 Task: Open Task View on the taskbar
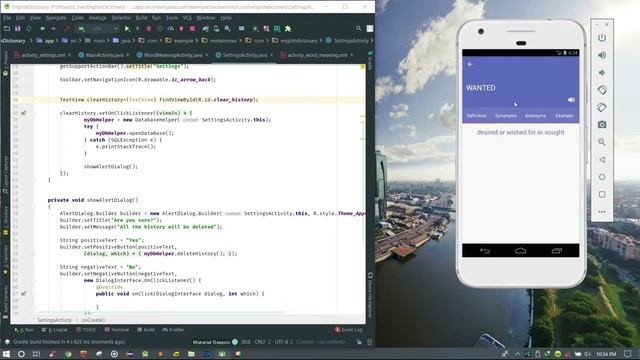click(36, 354)
